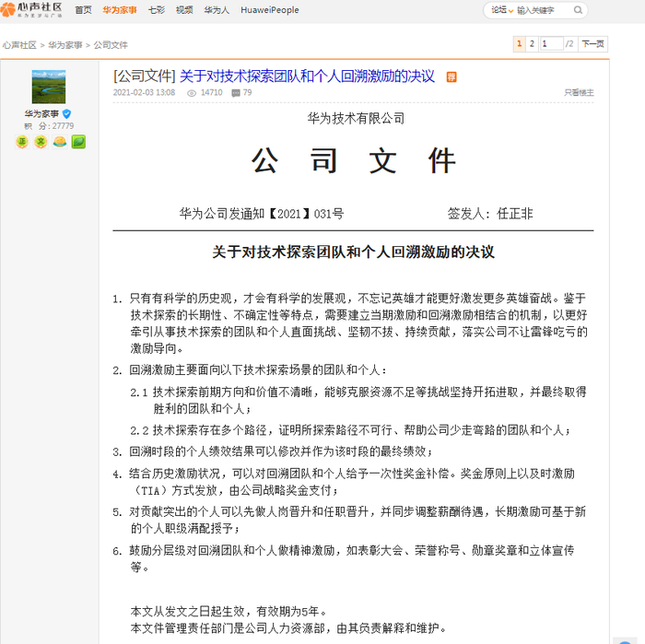Click the 签发人: 任正非 text
This screenshot has height=644, width=645.
490,214
